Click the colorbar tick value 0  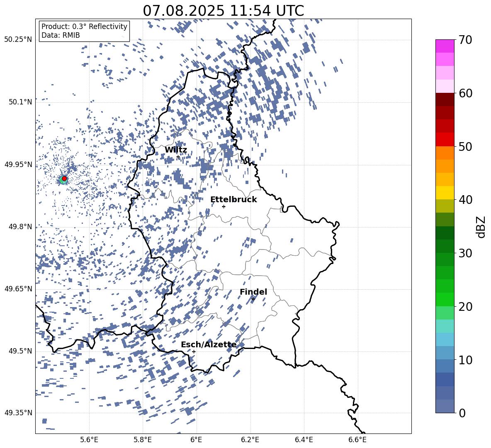(462, 413)
